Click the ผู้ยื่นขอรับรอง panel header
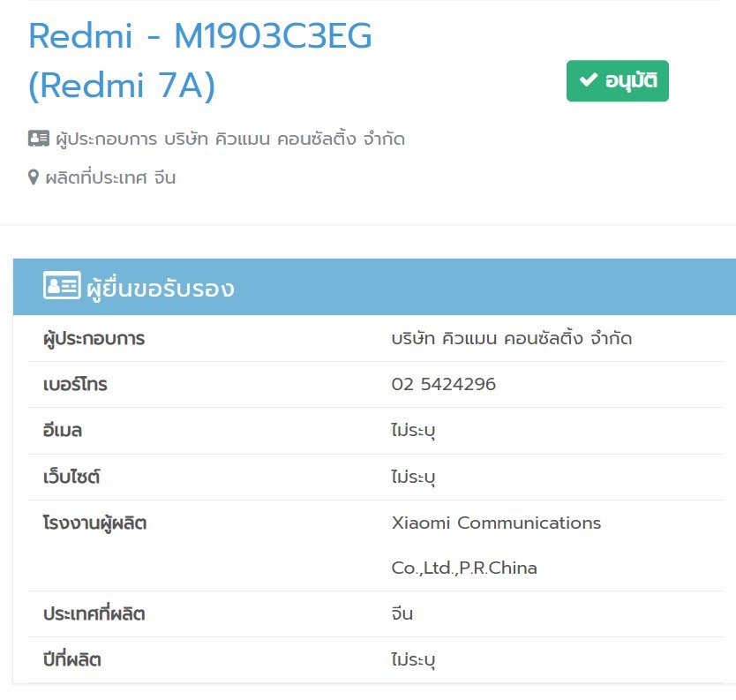This screenshot has height=700, width=736. 374,286
